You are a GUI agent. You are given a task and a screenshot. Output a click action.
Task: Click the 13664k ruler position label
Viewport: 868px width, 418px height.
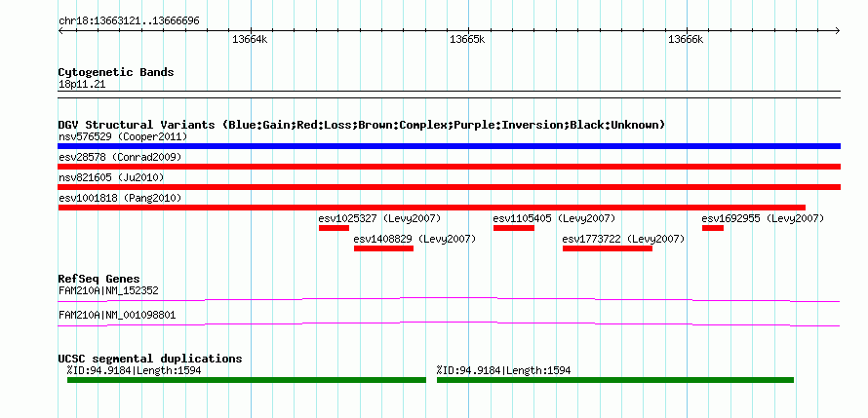pos(251,39)
